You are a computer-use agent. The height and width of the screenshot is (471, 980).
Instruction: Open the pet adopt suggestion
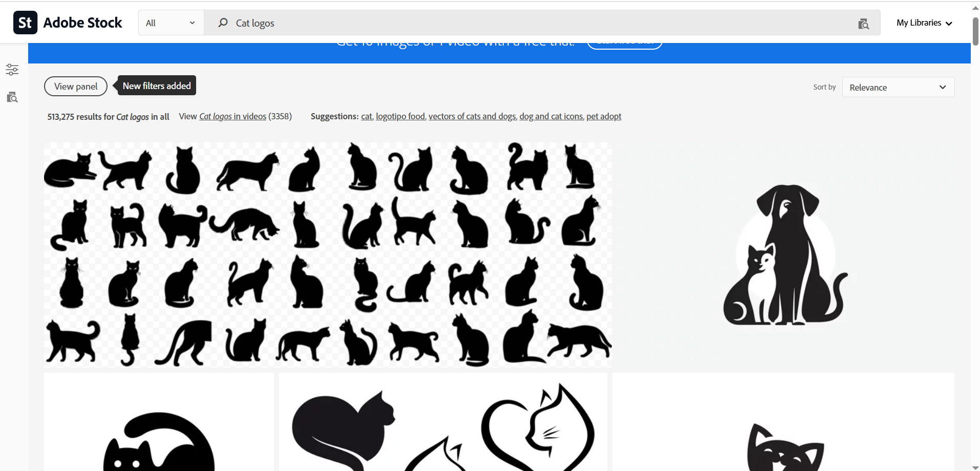(604, 116)
